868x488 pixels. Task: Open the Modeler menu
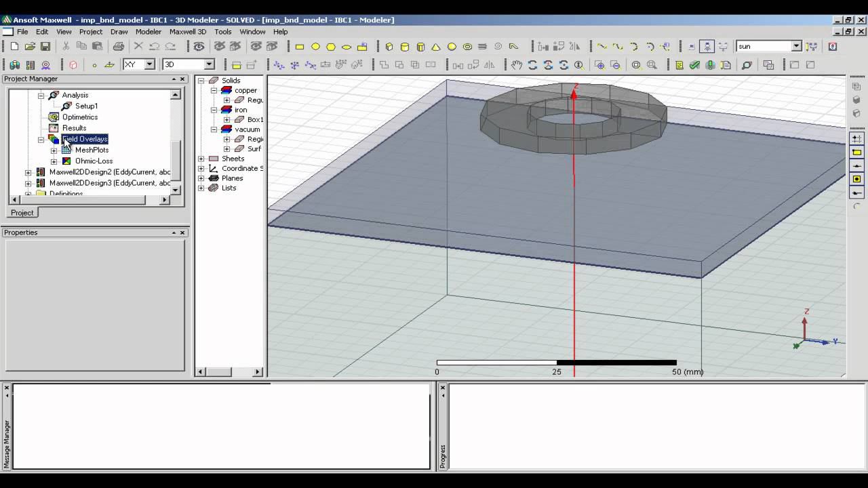coord(148,32)
